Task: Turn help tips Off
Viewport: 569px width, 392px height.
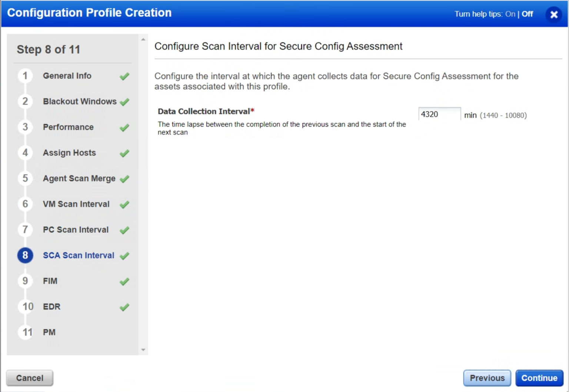Action: coord(528,14)
